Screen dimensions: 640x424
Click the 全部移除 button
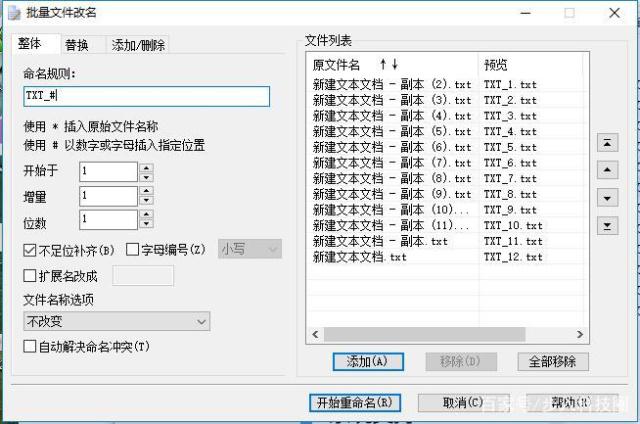click(553, 362)
